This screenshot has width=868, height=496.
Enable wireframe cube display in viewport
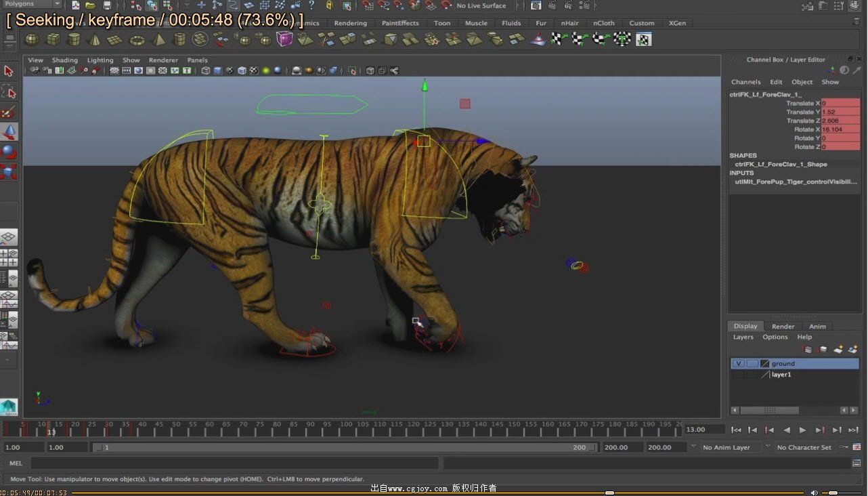coord(206,70)
